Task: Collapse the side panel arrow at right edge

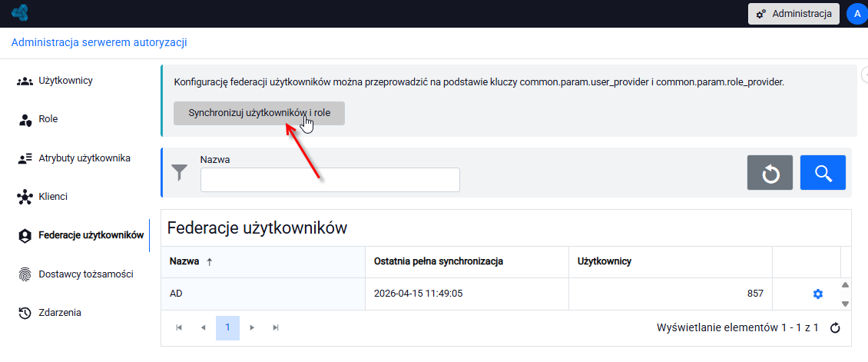Action: pyautogui.click(x=865, y=75)
